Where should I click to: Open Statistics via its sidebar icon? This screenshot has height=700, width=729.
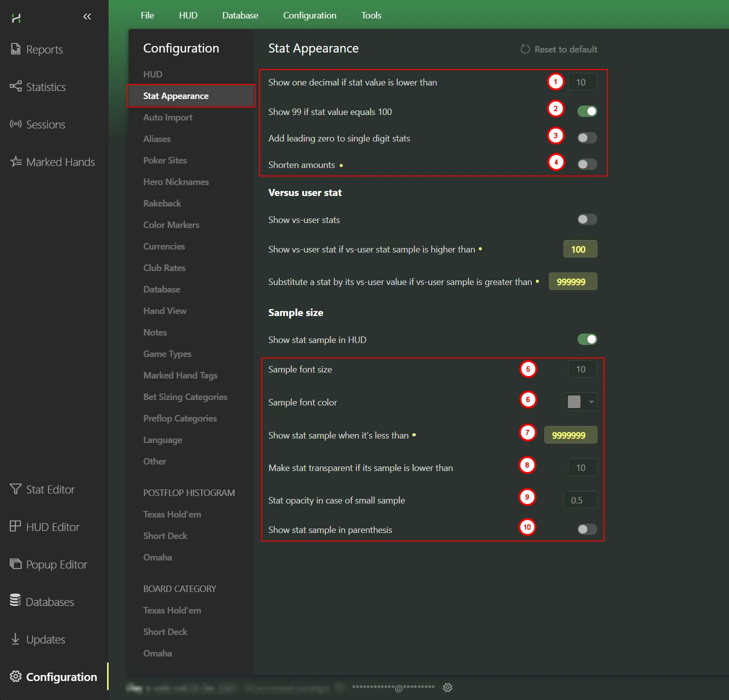(x=16, y=86)
